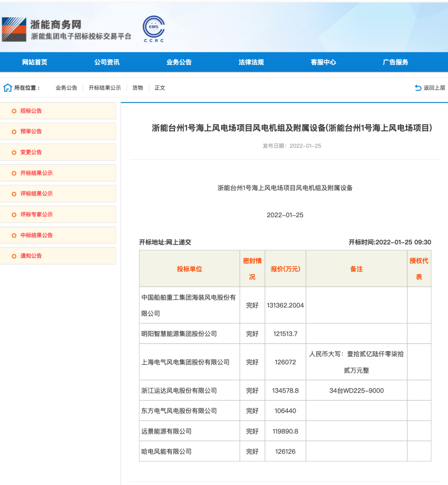The height and width of the screenshot is (485, 448).
Task: Open the 客服中心 navigation tab
Action: [x=323, y=62]
